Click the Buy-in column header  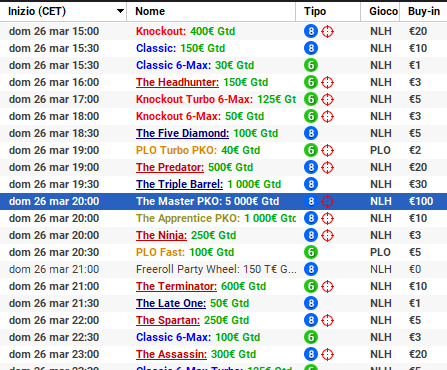coord(423,11)
